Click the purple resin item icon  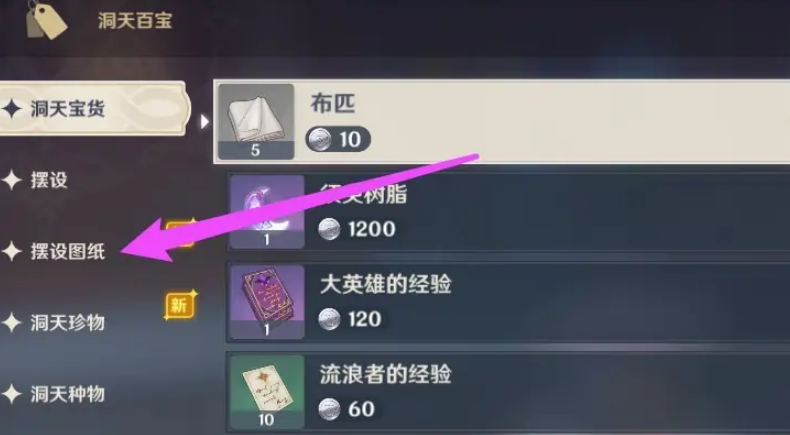point(267,212)
